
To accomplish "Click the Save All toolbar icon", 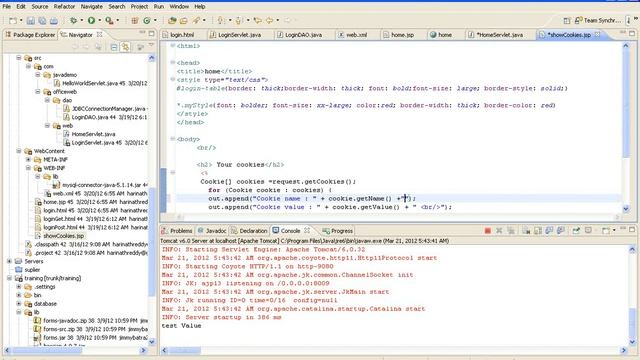I will coord(42,20).
